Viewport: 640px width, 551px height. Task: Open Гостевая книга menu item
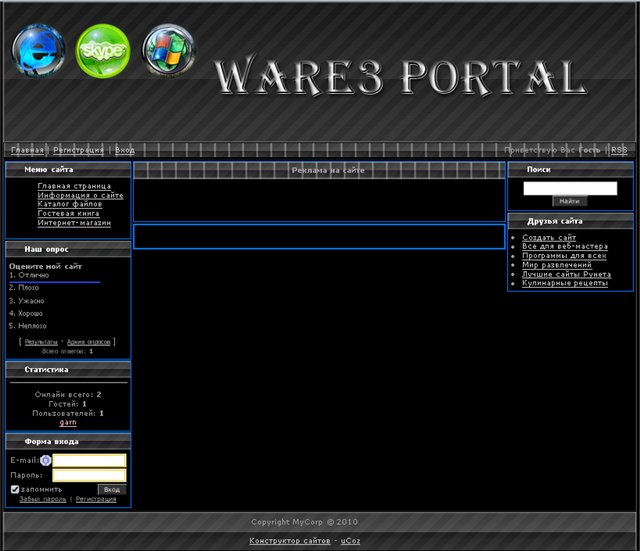click(68, 213)
